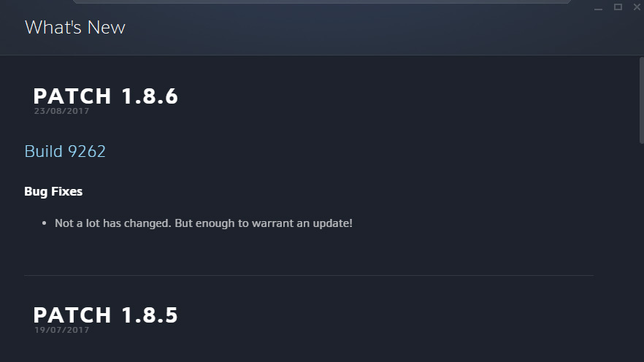Click the '1.8.5' version number

[150, 315]
